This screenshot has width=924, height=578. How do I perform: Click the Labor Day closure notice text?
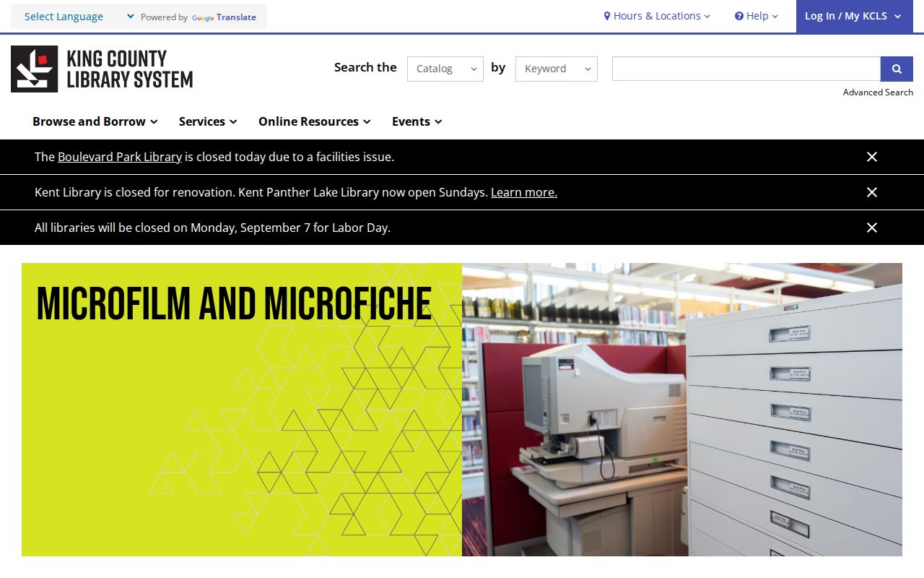[212, 228]
